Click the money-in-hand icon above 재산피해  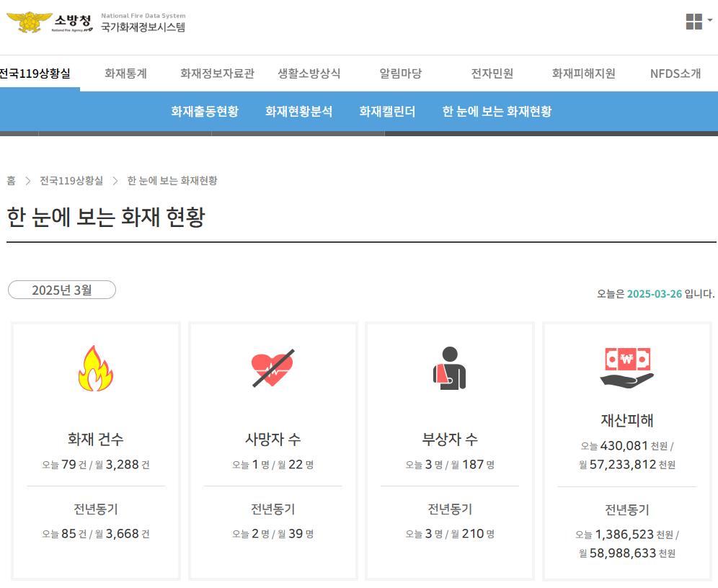click(x=626, y=367)
